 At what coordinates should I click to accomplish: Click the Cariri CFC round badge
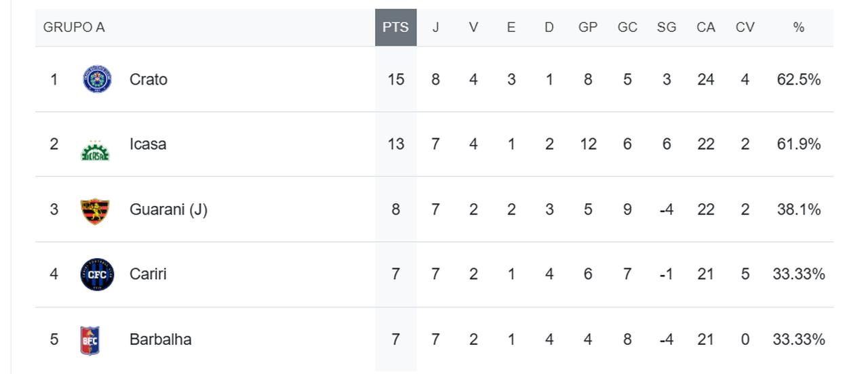pyautogui.click(x=97, y=274)
